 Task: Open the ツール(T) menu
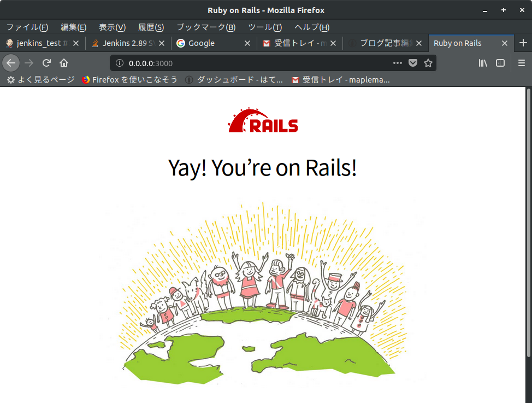265,27
